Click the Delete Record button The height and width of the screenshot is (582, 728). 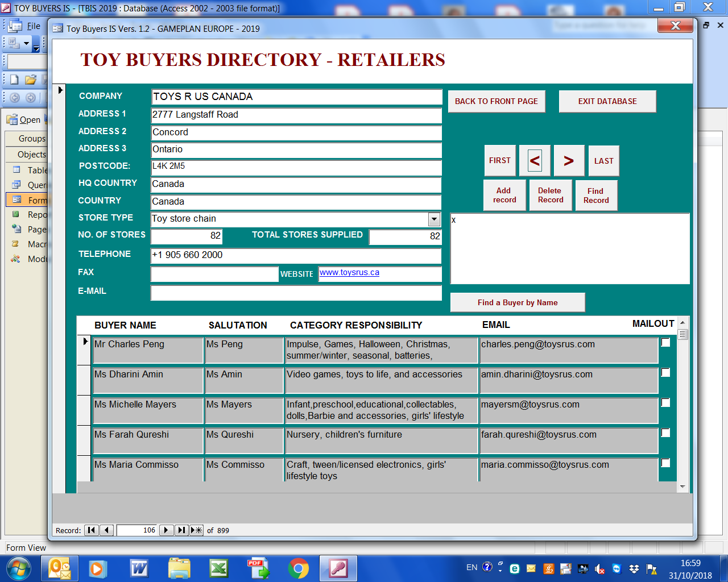(551, 196)
